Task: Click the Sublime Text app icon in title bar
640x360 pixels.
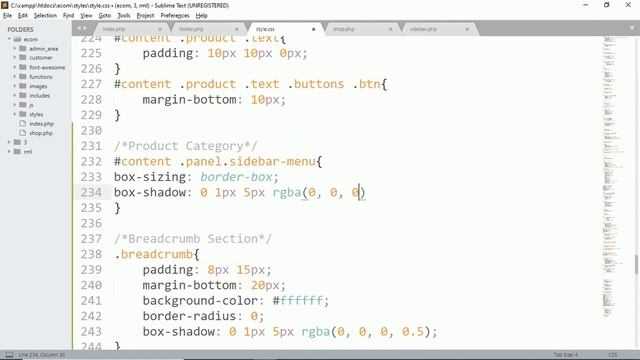Action: point(5,5)
